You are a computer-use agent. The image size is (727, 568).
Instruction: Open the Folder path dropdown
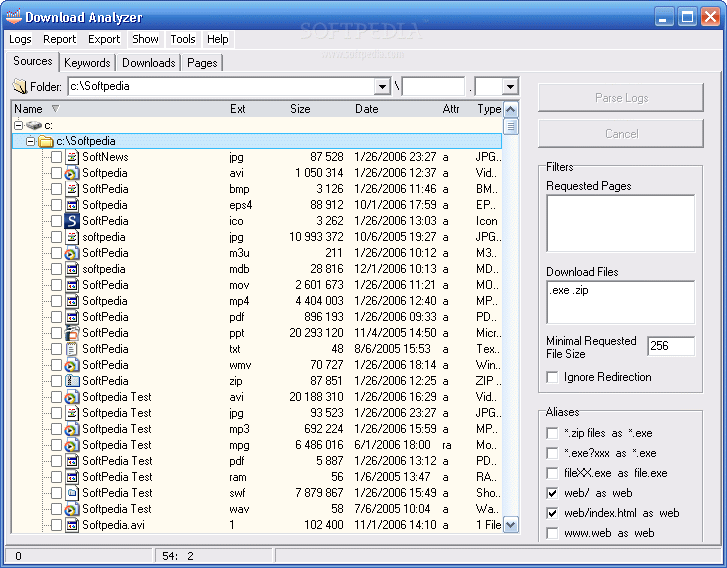pos(382,86)
